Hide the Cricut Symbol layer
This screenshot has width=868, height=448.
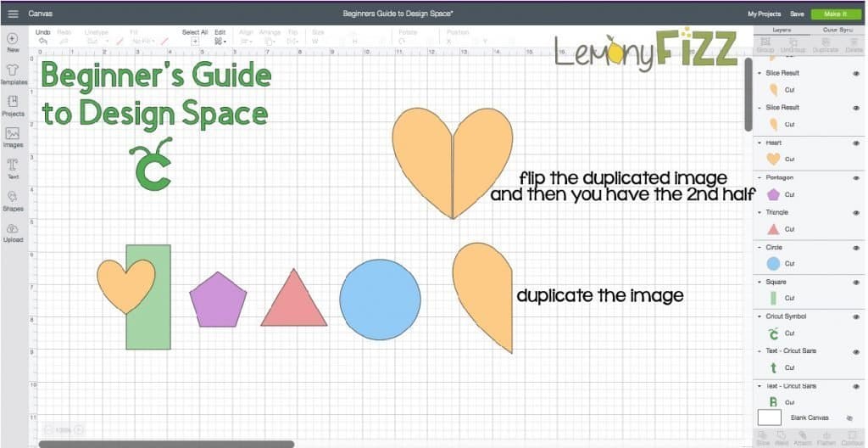tap(856, 316)
